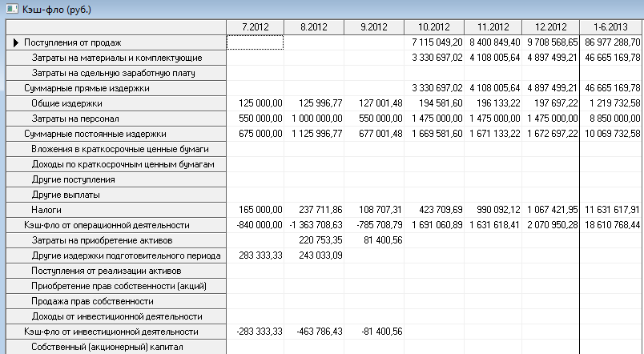
Task: Click 4 108 005,64 in the Суммарные прямые издержки row
Action: 495,88
